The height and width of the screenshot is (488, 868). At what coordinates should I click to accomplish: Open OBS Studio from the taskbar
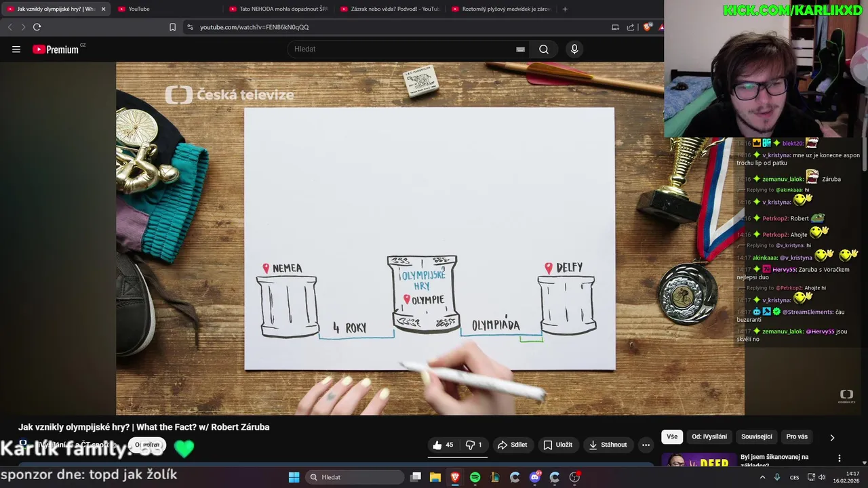[574, 477]
